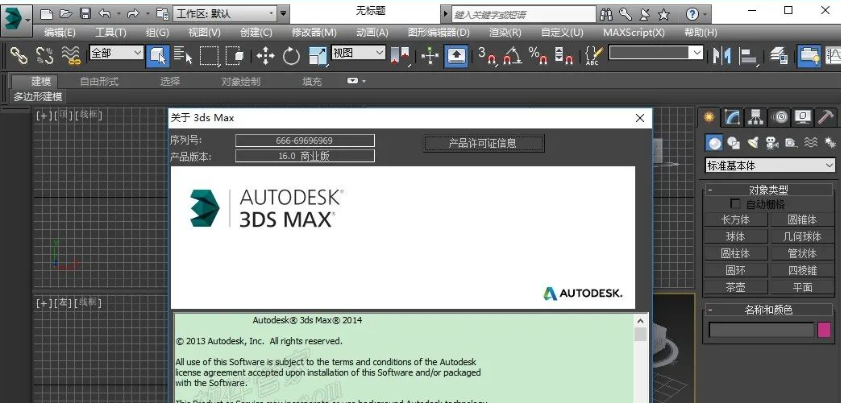The image size is (841, 403).
Task: Click the Favorites star icon
Action: coord(663,14)
